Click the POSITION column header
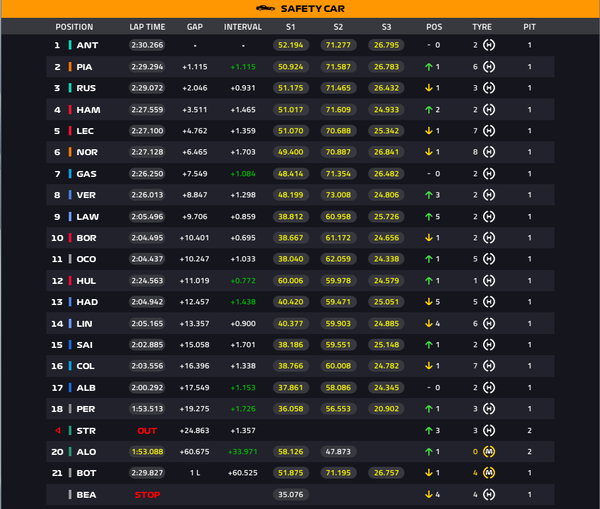This screenshot has width=600, height=509. click(x=74, y=27)
